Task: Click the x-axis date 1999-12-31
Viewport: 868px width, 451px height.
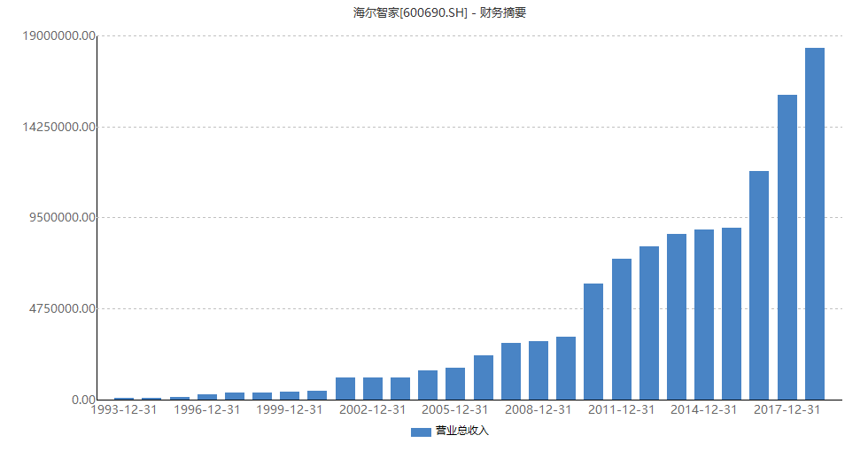Action: [290, 410]
